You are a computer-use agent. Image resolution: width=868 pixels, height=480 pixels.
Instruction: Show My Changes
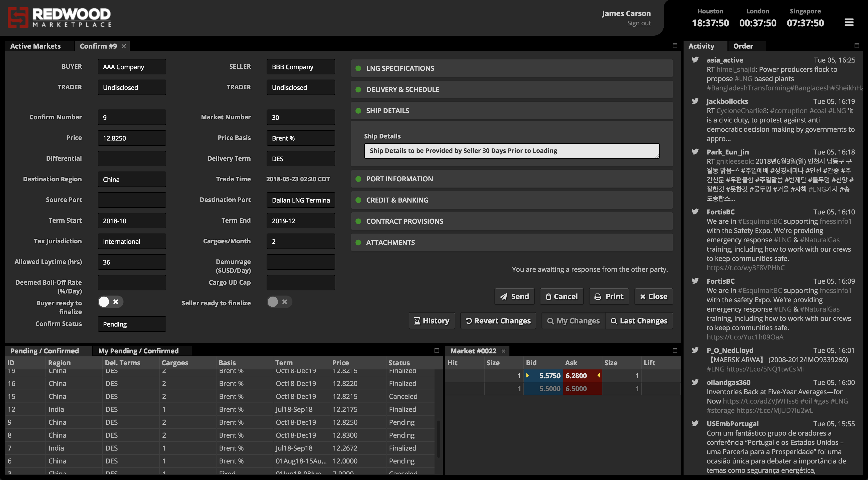coord(574,321)
